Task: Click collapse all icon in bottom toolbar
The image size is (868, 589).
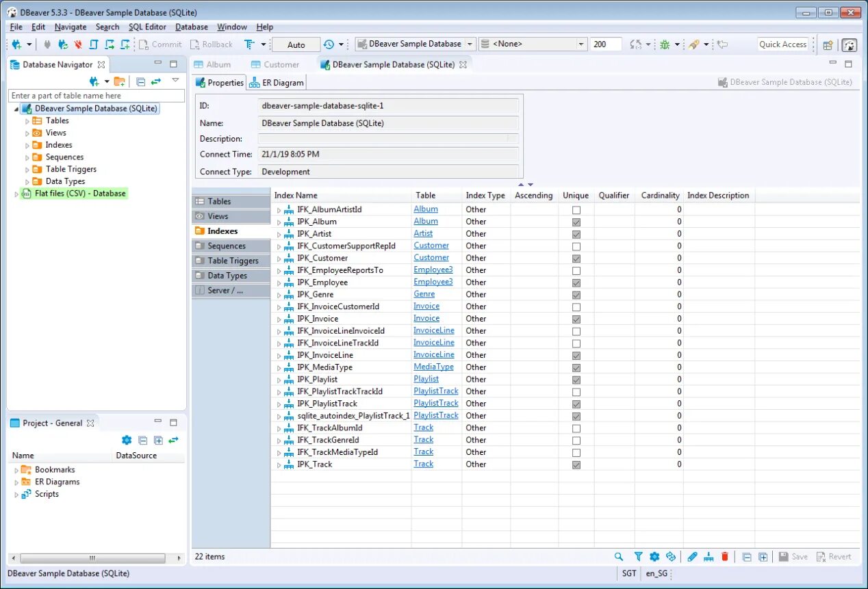Action: [747, 557]
